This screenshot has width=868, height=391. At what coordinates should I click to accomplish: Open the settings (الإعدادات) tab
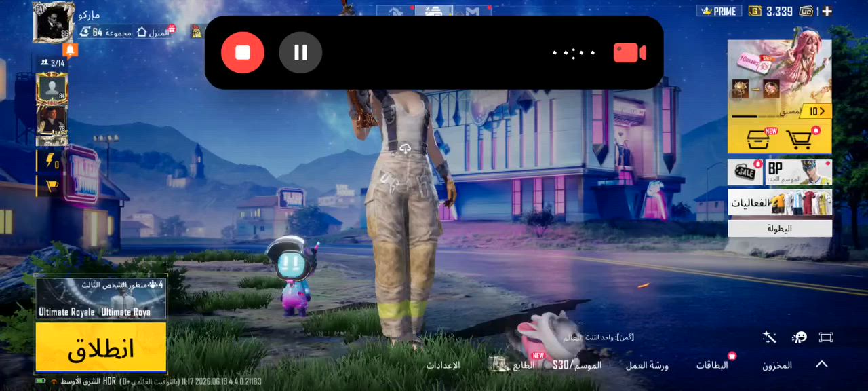click(443, 365)
